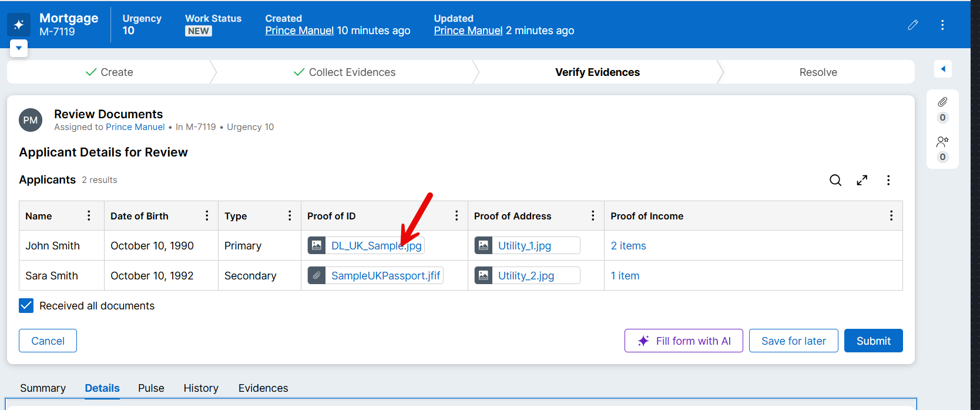Open Applicants table options kebab menu
Image resolution: width=980 pixels, height=410 pixels.
click(x=888, y=180)
